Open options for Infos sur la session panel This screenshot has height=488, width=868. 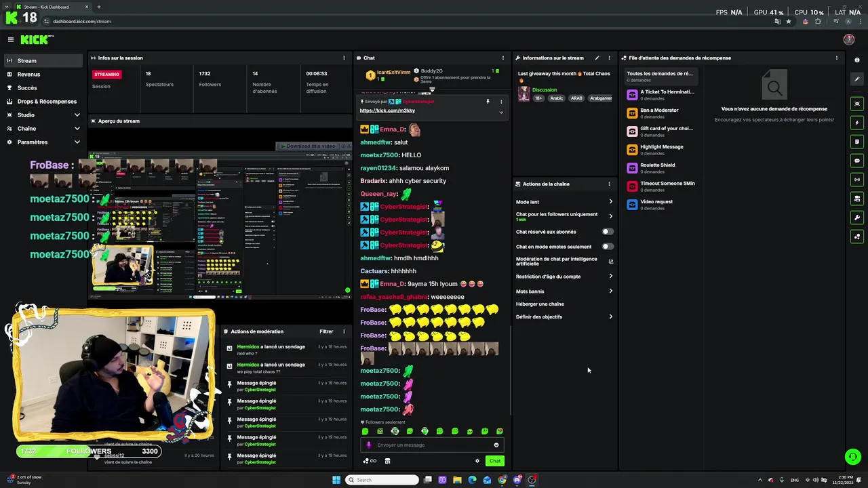click(x=344, y=58)
